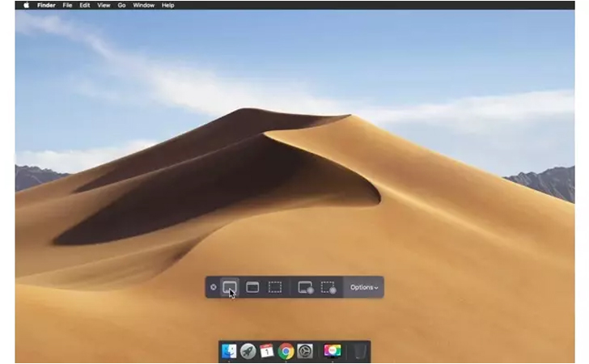Viewport: 589px width, 364px height.
Task: Close the screenshot toolbar with X button
Action: (x=214, y=287)
